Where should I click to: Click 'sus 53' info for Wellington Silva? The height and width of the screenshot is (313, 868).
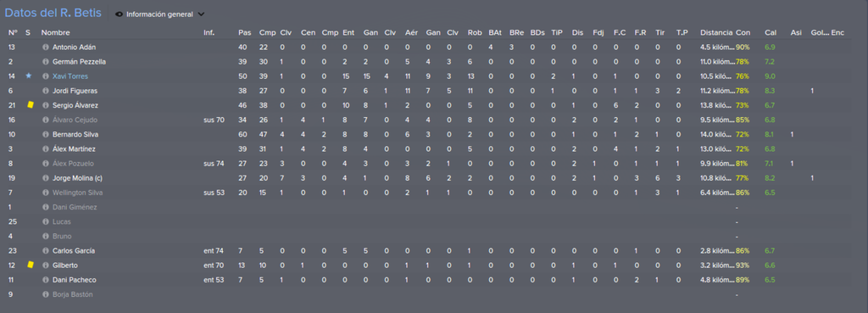tap(214, 193)
